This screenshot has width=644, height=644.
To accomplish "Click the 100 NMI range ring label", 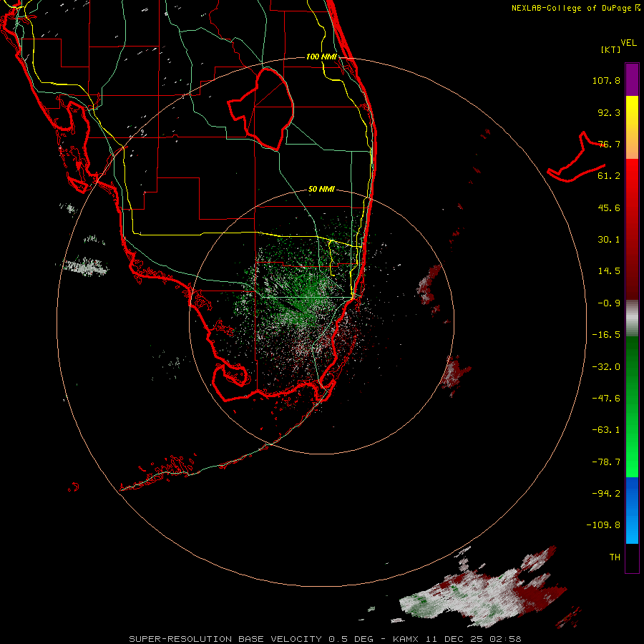I will pyautogui.click(x=321, y=57).
